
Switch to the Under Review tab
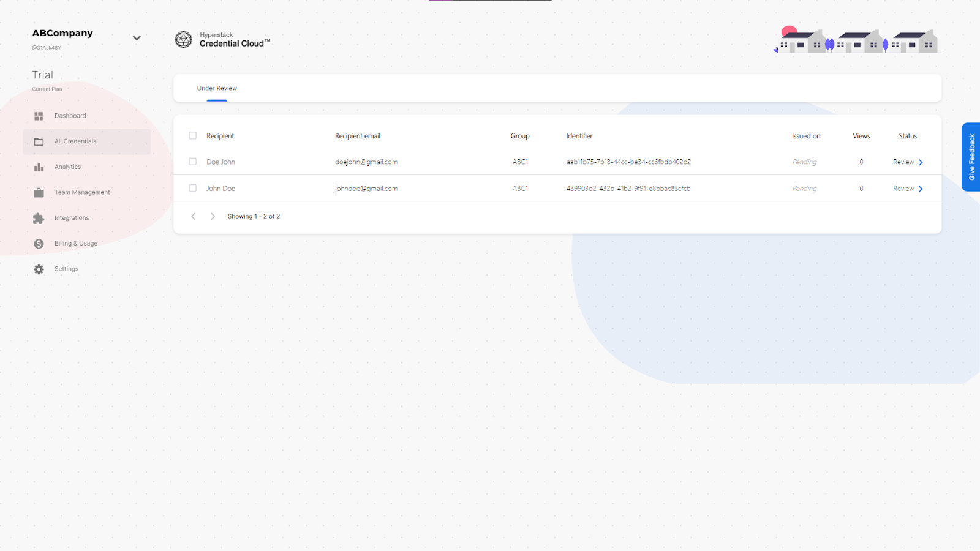click(x=217, y=88)
